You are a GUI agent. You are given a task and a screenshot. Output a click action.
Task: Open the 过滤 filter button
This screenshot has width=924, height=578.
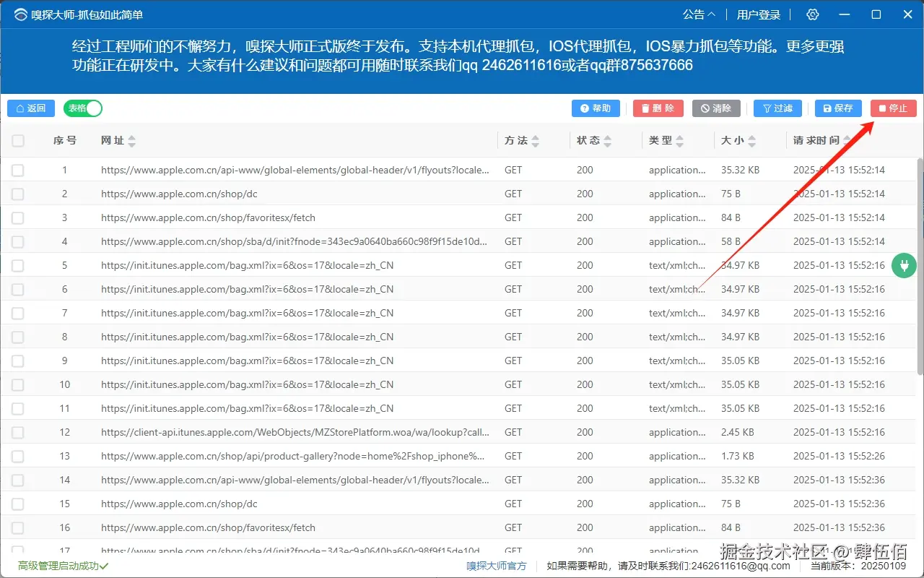coord(777,108)
